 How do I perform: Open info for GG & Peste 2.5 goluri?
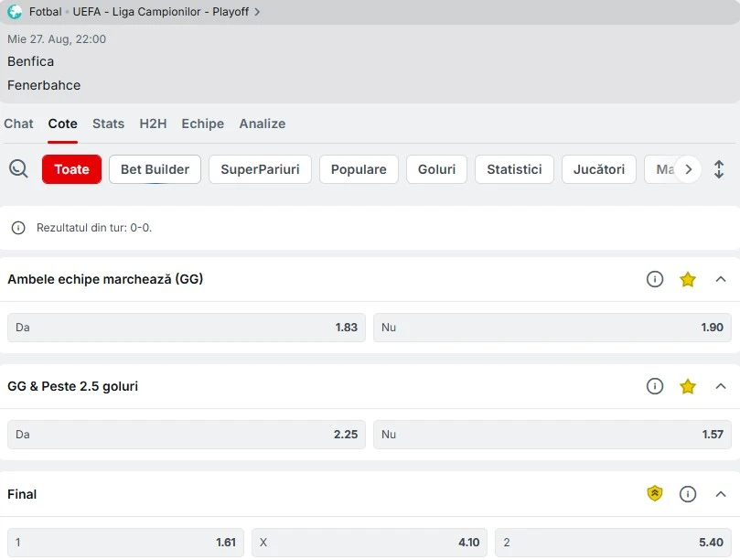click(x=655, y=386)
